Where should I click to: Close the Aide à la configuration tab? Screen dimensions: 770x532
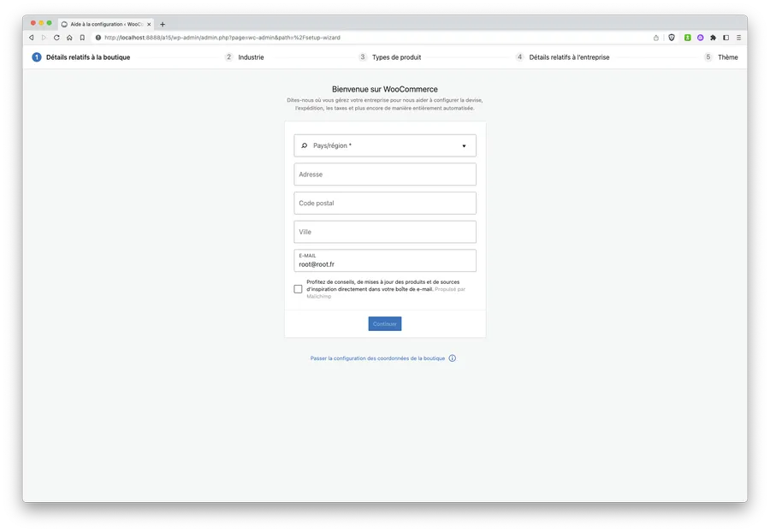coord(149,24)
